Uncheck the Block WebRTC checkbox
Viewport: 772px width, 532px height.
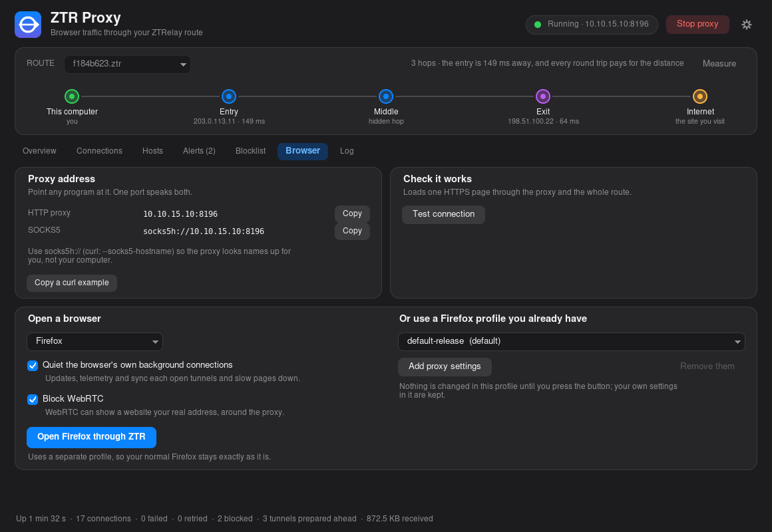33,399
